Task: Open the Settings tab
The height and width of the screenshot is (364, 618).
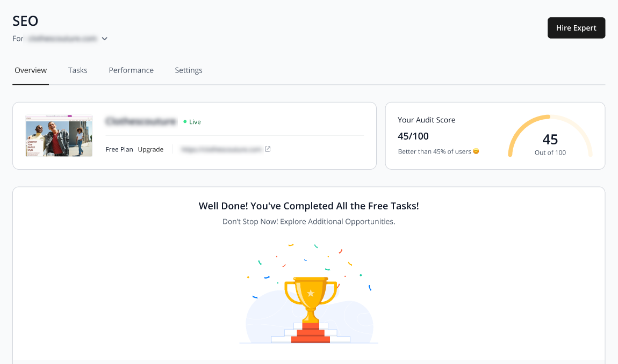Action: pyautogui.click(x=189, y=70)
